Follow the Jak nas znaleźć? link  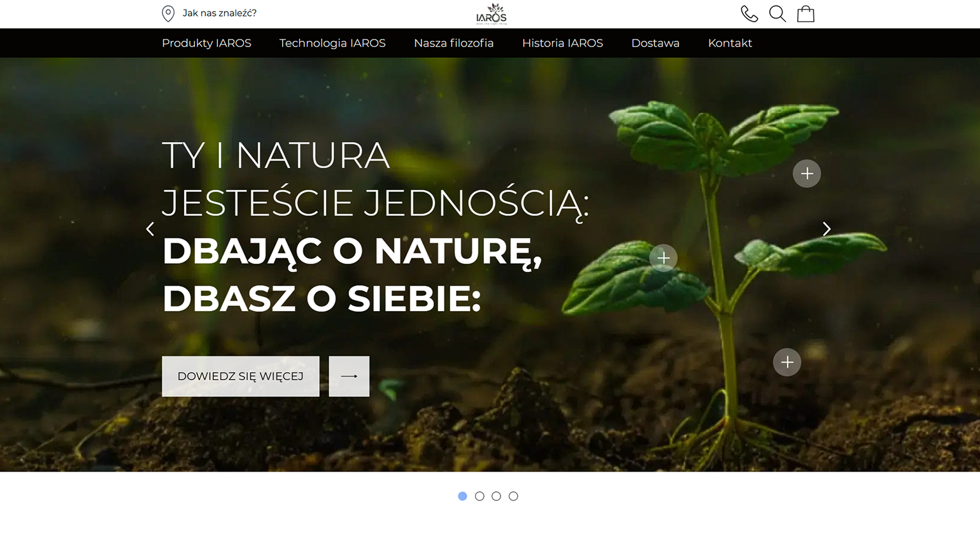tap(219, 13)
